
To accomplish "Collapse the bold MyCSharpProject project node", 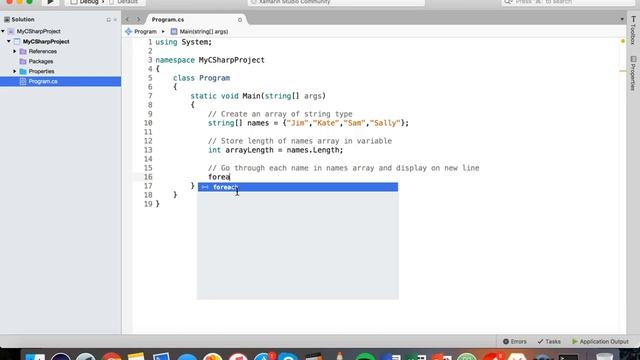I will (9, 41).
